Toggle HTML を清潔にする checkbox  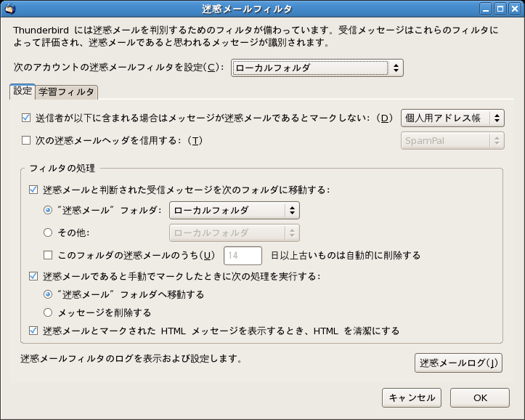(33, 331)
